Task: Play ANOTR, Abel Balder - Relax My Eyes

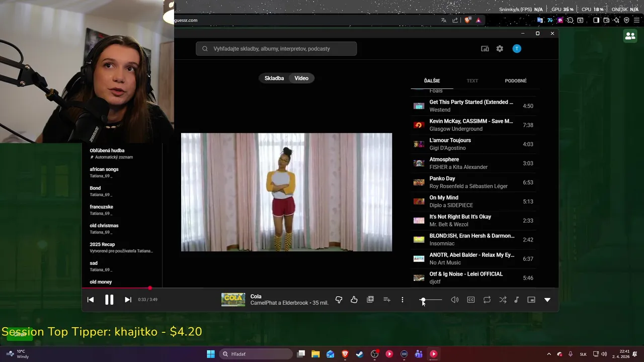Action: click(473, 259)
